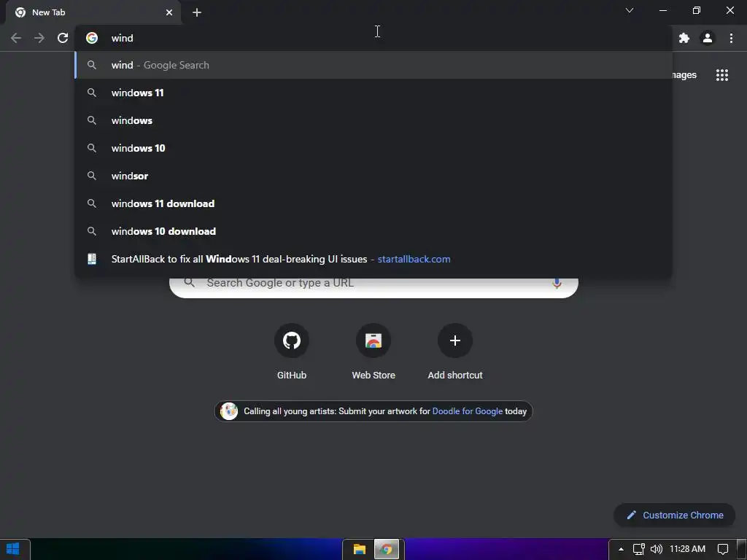Viewport: 747px width, 560px height.
Task: Click the Customize Chrome button
Action: click(675, 515)
